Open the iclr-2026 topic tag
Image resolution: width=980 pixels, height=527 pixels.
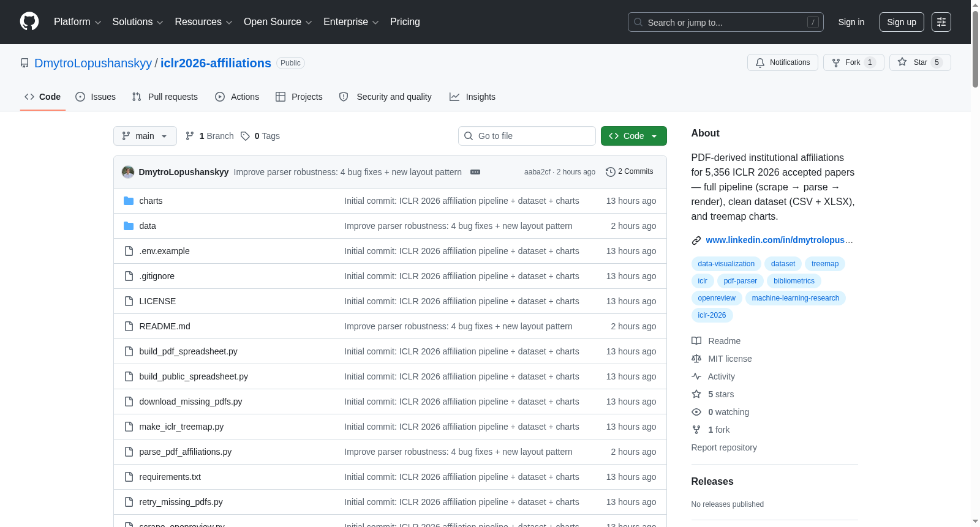point(712,315)
